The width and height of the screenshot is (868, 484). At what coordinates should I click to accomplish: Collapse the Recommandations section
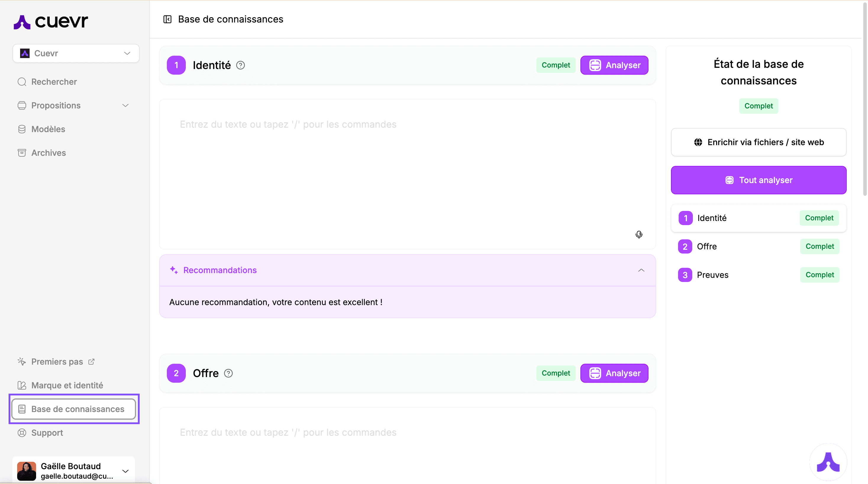tap(641, 270)
